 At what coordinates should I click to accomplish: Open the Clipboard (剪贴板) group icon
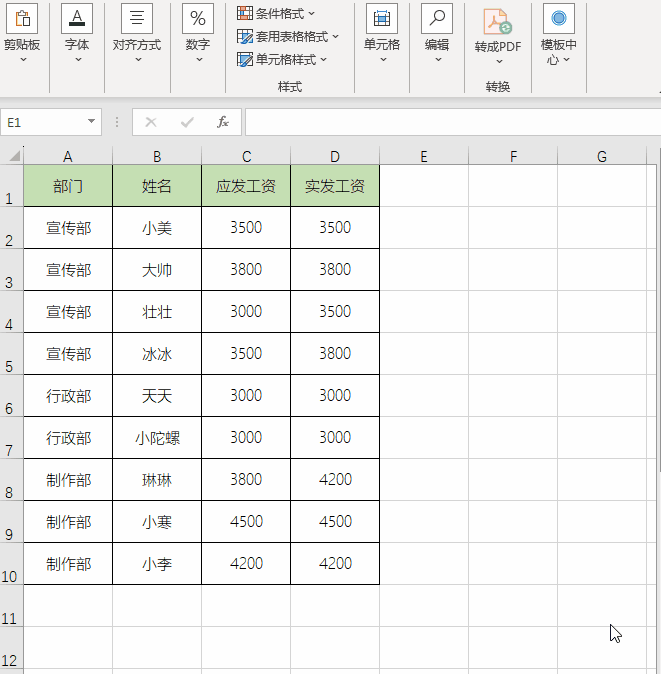(x=22, y=18)
